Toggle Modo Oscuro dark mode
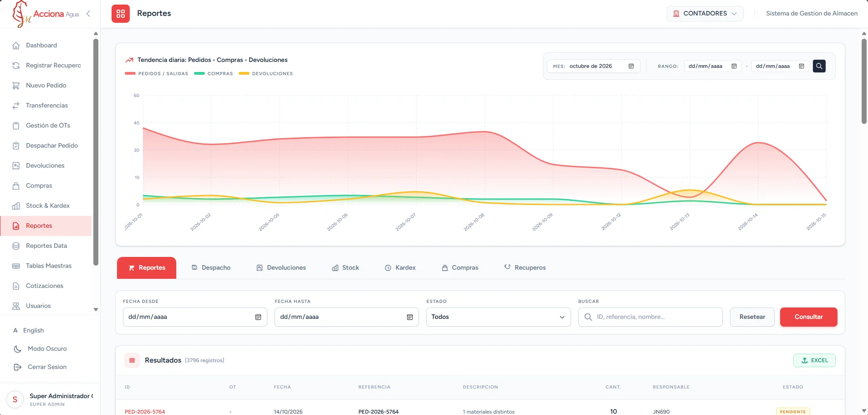Image resolution: width=868 pixels, height=415 pixels. (40, 349)
